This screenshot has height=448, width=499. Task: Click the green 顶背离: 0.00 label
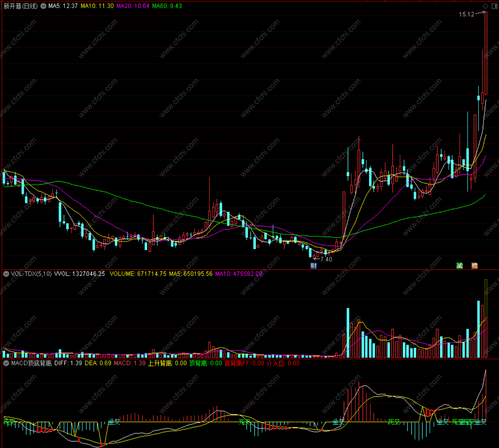coord(205,363)
